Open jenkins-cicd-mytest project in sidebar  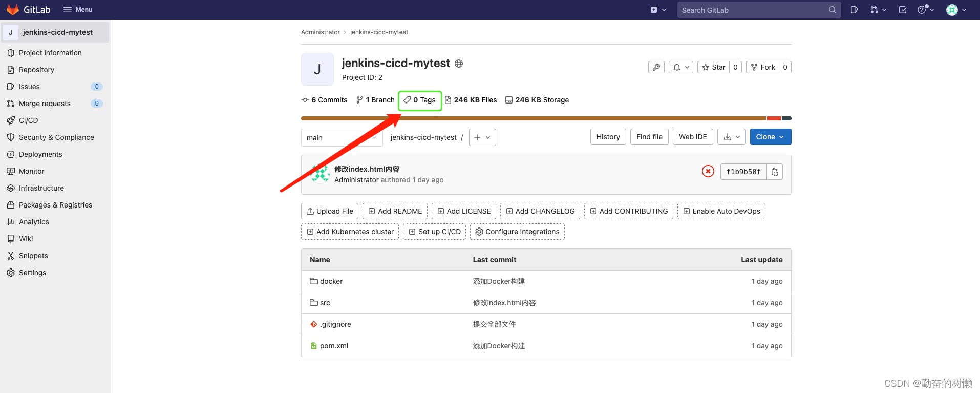click(55, 32)
